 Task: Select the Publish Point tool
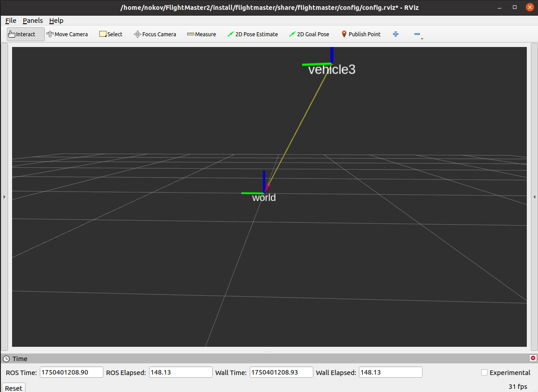[x=361, y=34]
